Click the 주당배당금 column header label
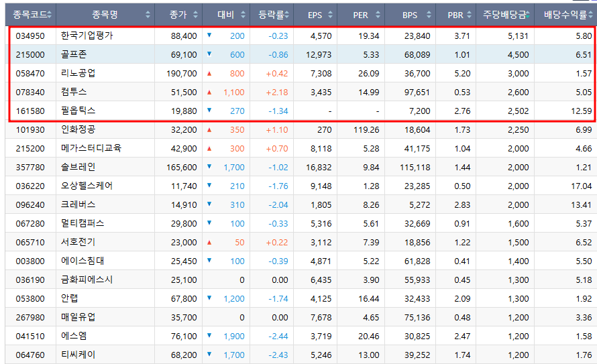This screenshot has width=597, height=364. point(504,15)
